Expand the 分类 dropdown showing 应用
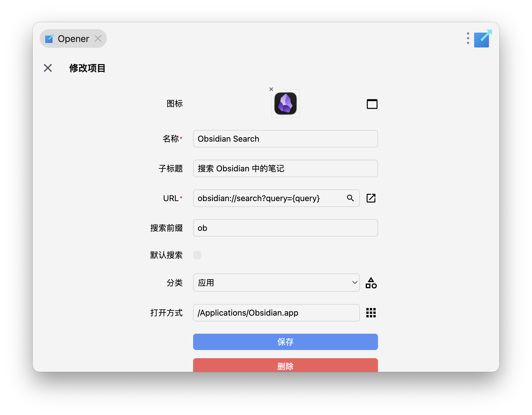532x415 pixels. click(x=276, y=282)
